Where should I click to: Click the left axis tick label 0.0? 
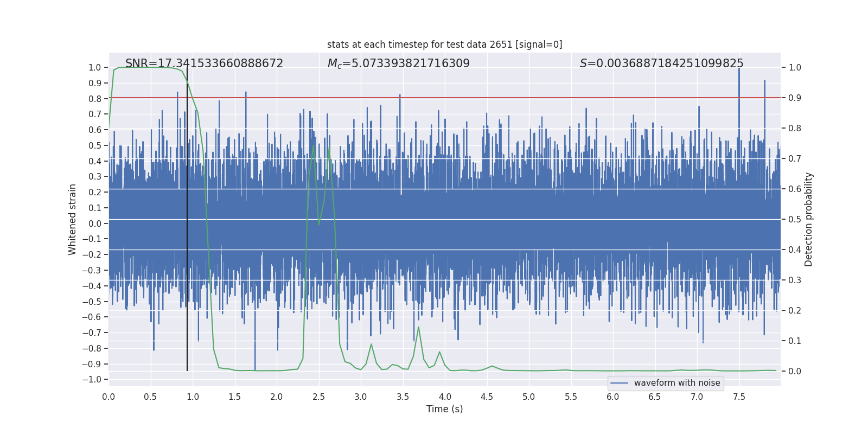click(94, 224)
